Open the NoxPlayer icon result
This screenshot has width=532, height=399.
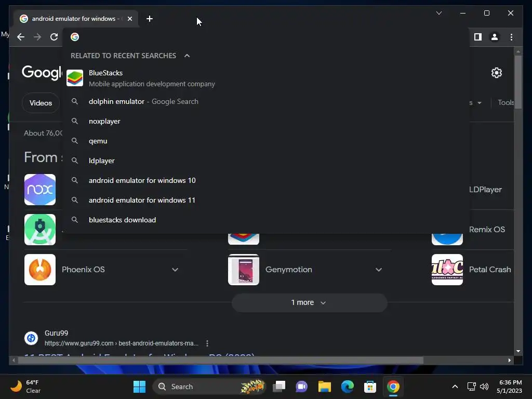coord(40,190)
